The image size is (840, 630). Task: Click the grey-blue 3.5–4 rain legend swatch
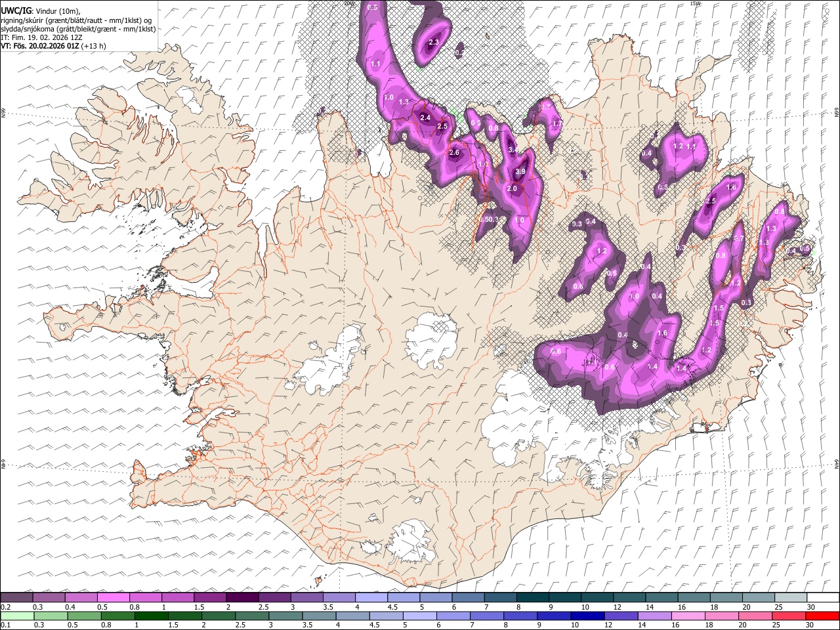[320, 616]
